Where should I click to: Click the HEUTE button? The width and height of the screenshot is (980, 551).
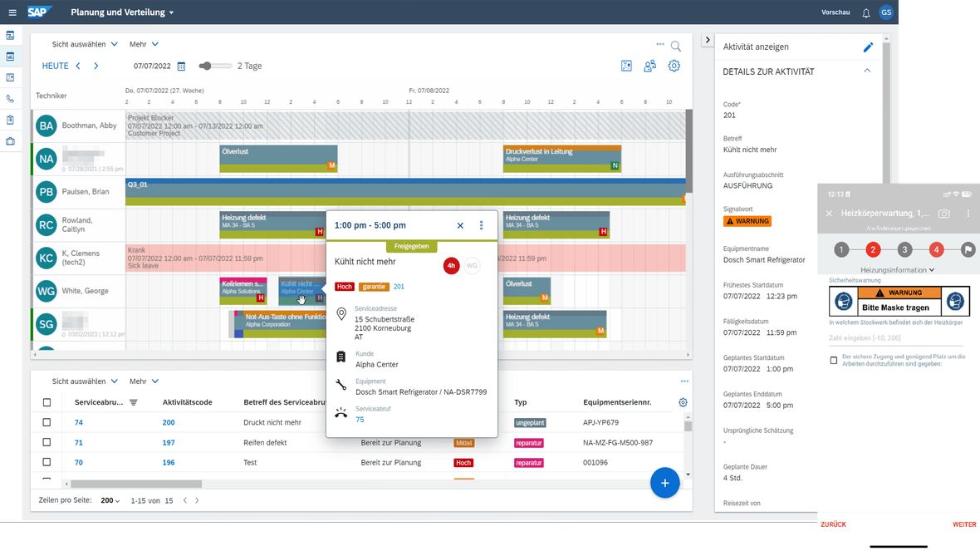pyautogui.click(x=55, y=66)
